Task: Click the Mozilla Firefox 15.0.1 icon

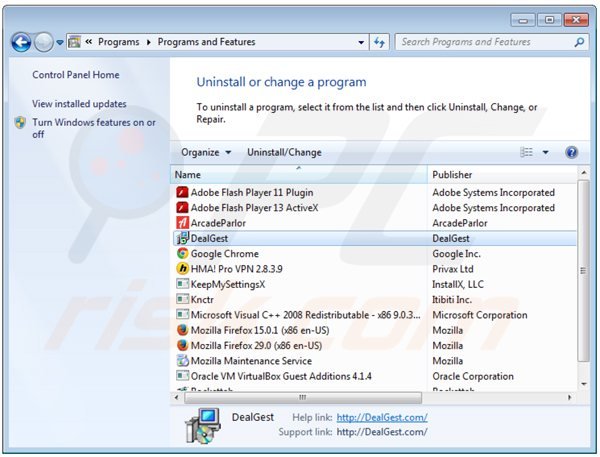Action: pyautogui.click(x=183, y=330)
